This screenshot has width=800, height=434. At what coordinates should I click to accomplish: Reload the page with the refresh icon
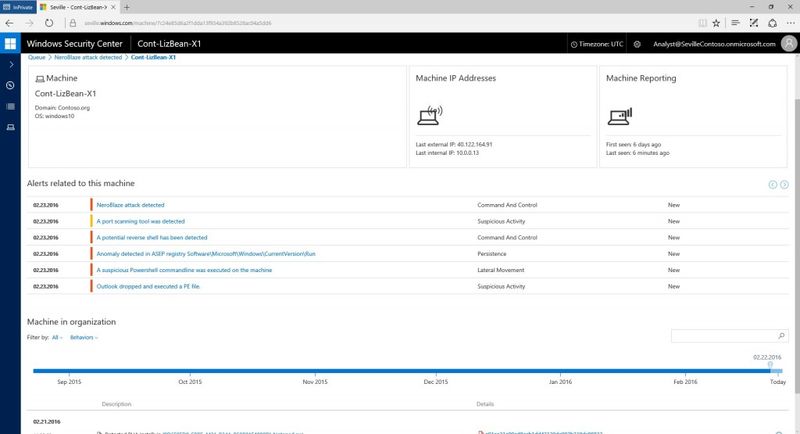49,23
